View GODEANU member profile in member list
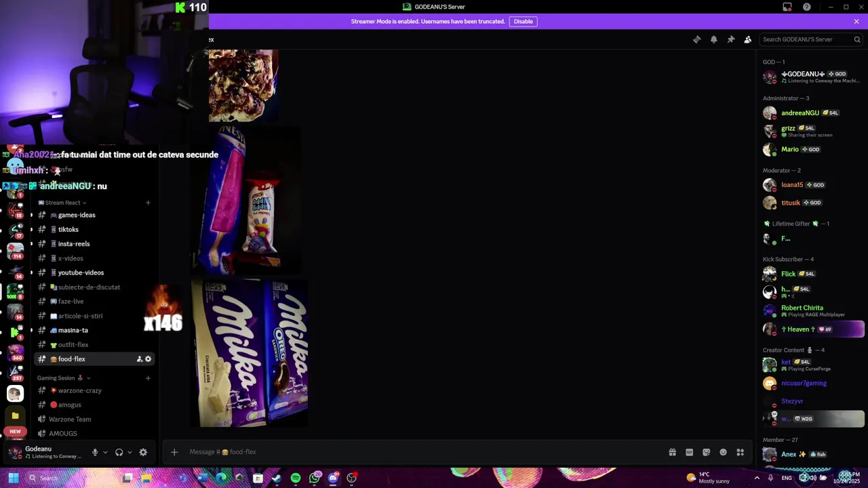Screen dimensions: 868x488 [812, 77]
